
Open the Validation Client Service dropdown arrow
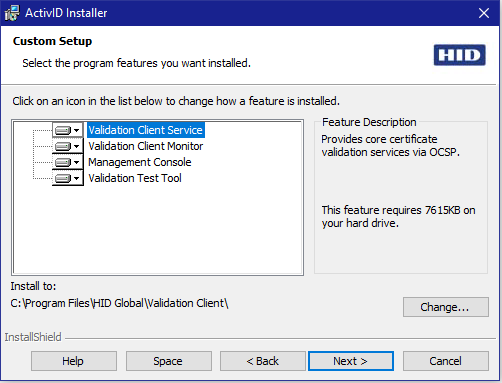pos(77,130)
